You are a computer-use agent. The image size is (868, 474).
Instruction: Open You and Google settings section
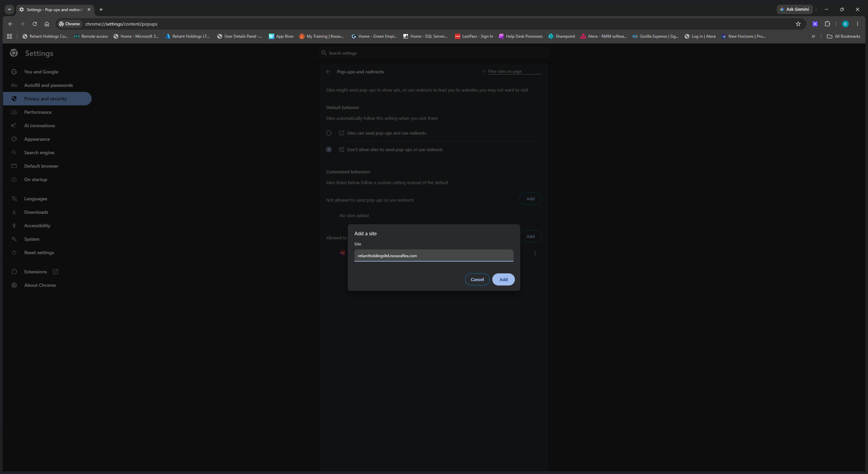(47, 72)
